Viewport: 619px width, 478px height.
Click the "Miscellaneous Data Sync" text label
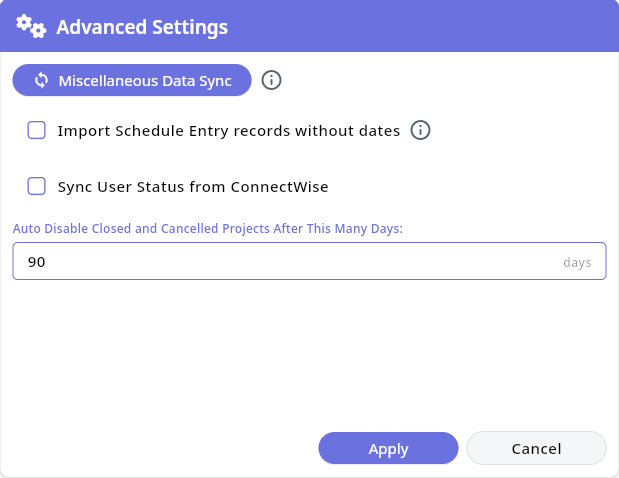[145, 80]
